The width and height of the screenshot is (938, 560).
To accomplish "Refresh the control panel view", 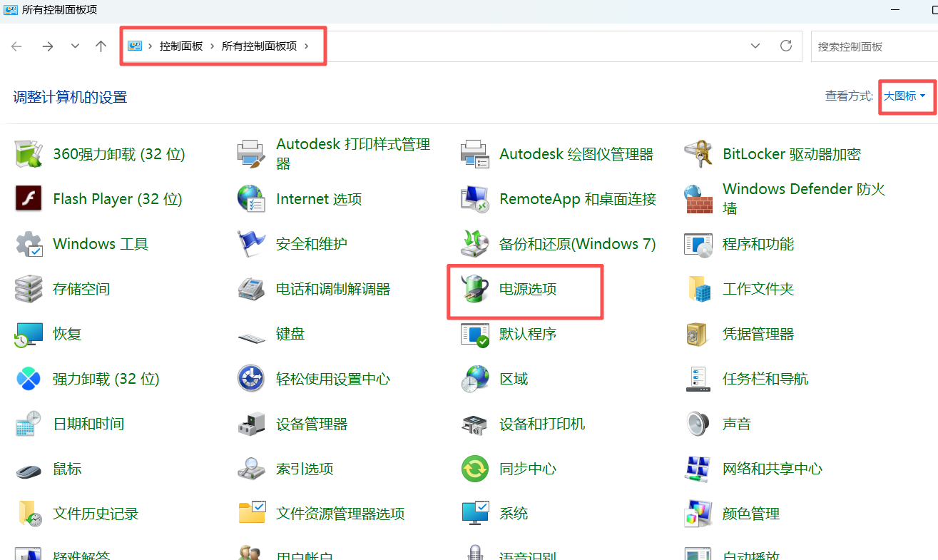I will pyautogui.click(x=786, y=46).
